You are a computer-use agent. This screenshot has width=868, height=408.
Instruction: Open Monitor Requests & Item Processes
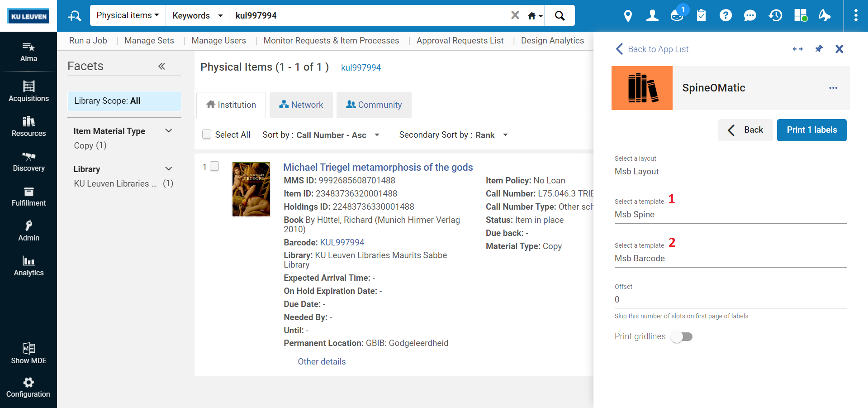pos(331,41)
